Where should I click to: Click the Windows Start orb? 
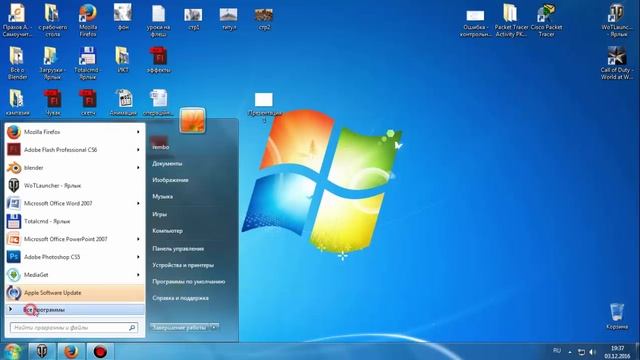coord(13,351)
